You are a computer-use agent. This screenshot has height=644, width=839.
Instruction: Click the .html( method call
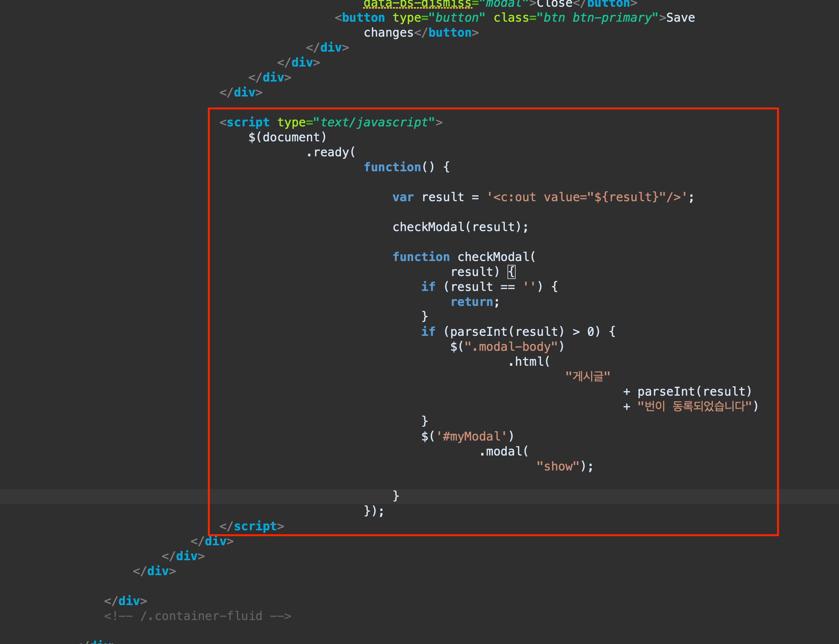[529, 362]
